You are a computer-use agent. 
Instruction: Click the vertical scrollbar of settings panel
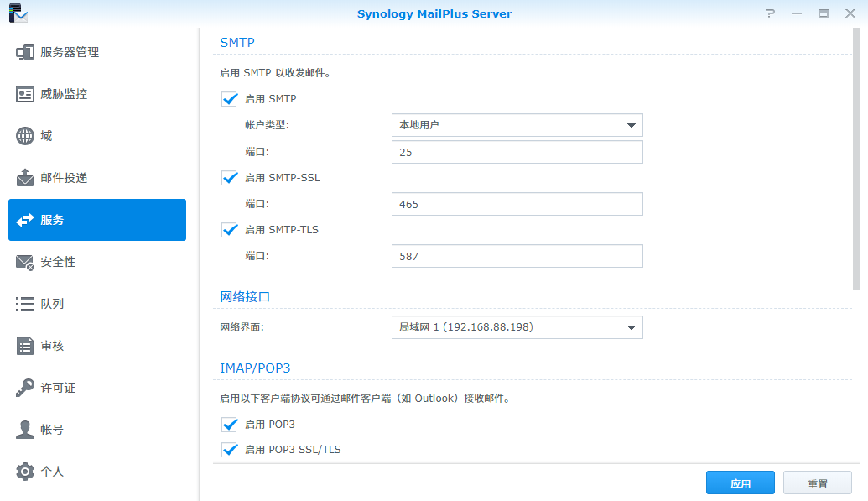click(855, 159)
